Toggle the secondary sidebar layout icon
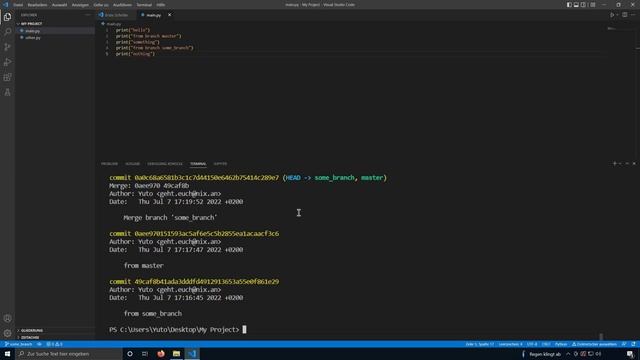 click(x=583, y=4)
